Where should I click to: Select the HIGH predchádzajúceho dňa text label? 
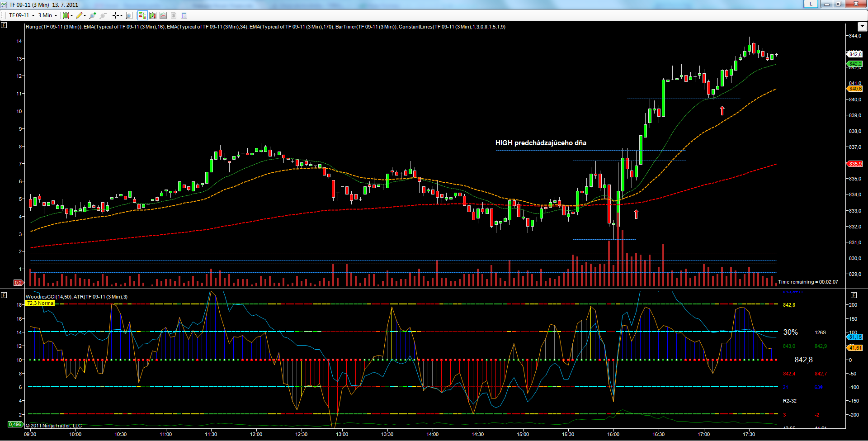541,143
